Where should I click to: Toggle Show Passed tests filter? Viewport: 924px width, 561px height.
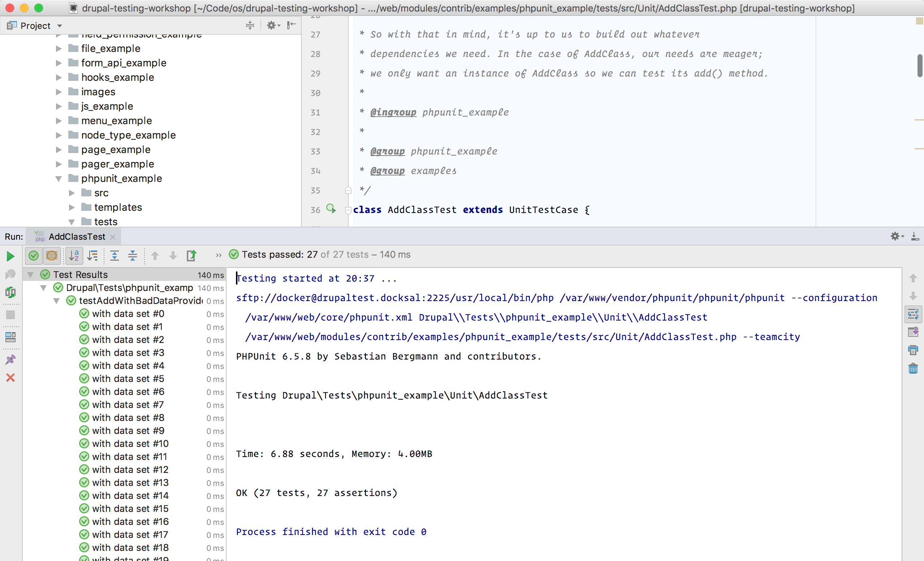coord(33,256)
